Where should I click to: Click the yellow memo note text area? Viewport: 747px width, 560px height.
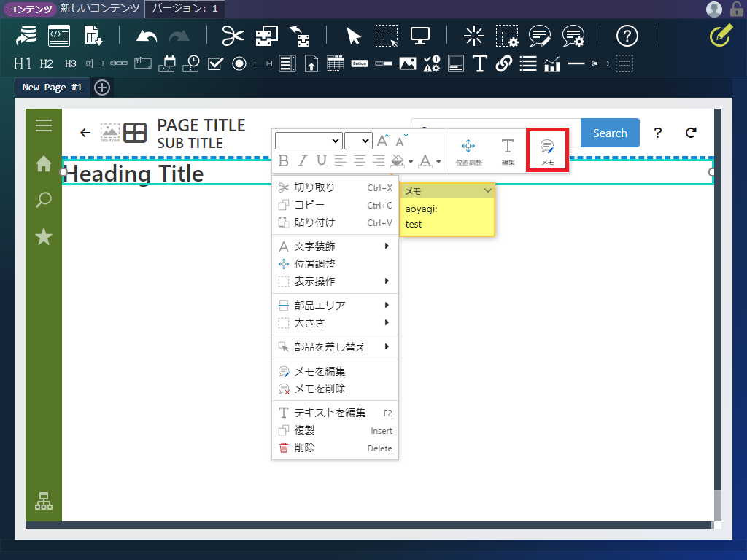click(x=447, y=217)
